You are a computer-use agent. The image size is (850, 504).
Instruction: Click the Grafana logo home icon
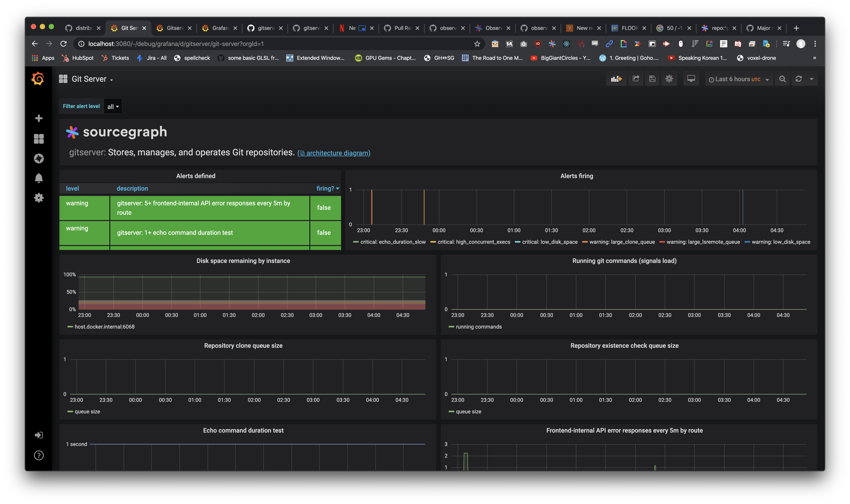coord(38,79)
